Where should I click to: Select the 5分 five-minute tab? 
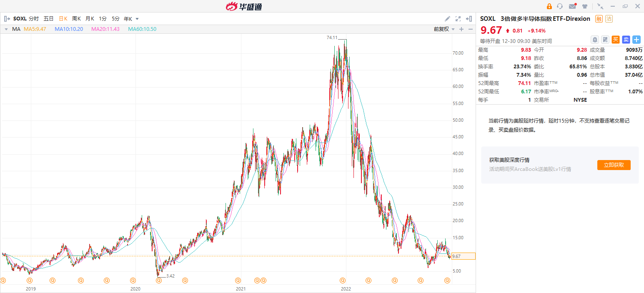tap(115, 19)
